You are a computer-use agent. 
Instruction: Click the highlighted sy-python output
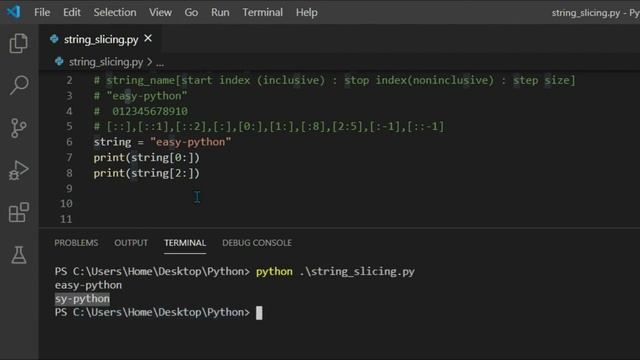(x=82, y=299)
